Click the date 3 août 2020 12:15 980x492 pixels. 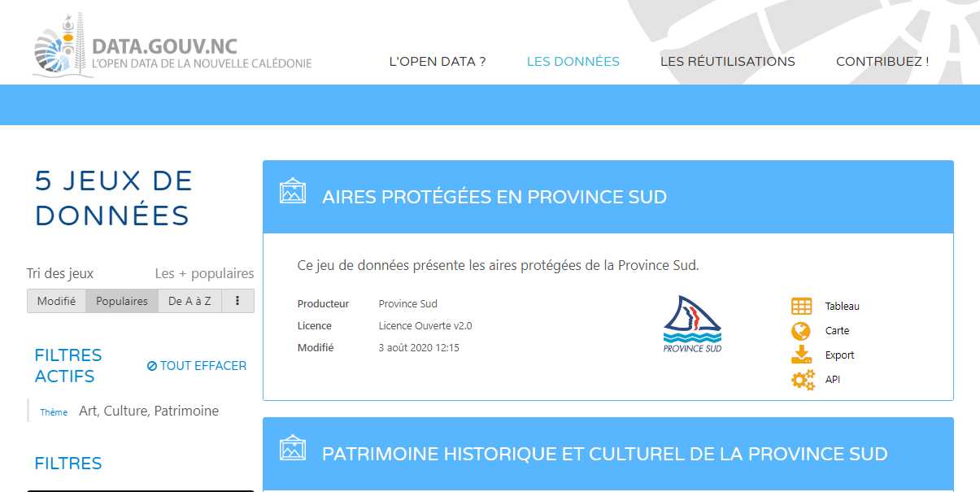(419, 348)
